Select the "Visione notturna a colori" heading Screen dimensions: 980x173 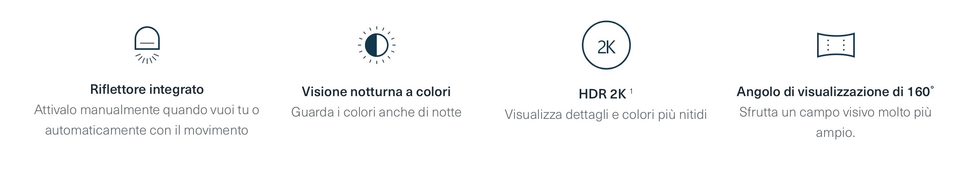click(x=376, y=92)
